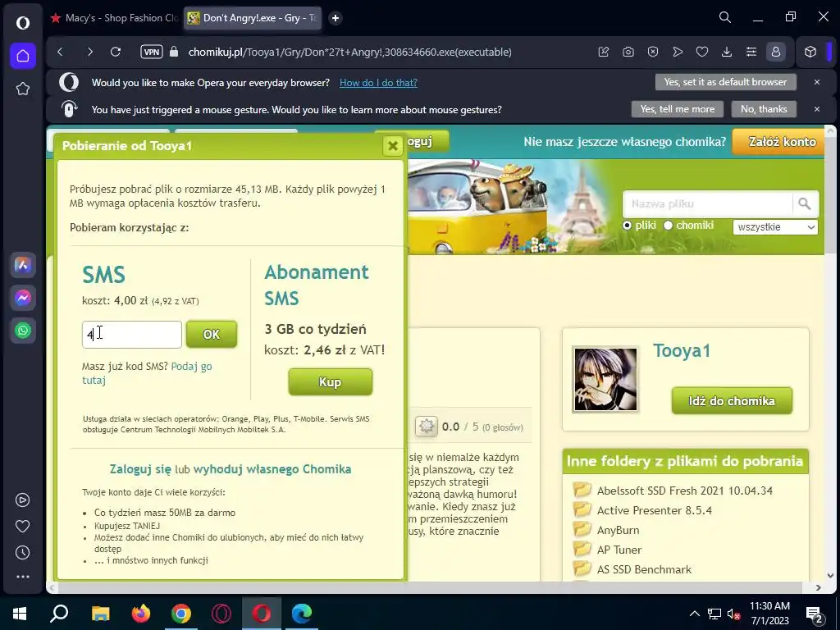This screenshot has width=840, height=630.
Task: View site security padlock info
Action: click(x=174, y=52)
